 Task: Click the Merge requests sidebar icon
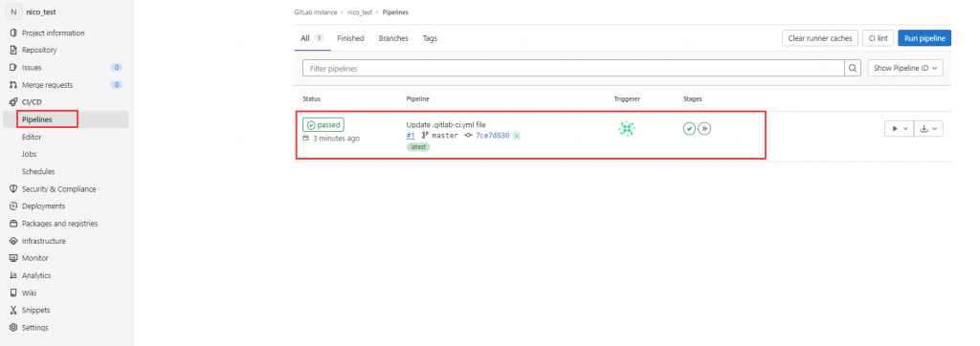coord(13,85)
